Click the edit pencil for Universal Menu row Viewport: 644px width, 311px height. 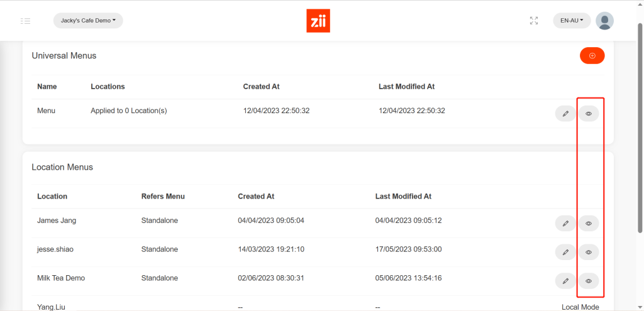point(565,114)
